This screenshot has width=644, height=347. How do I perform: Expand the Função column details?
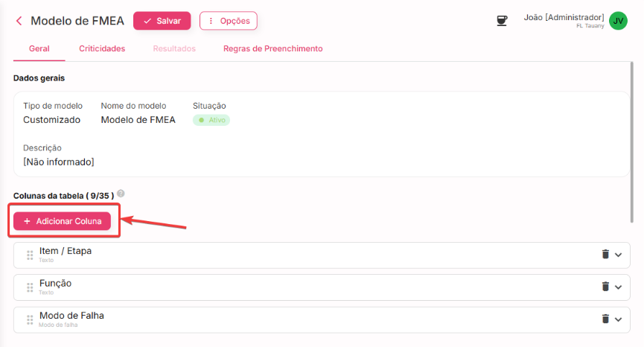pyautogui.click(x=618, y=287)
